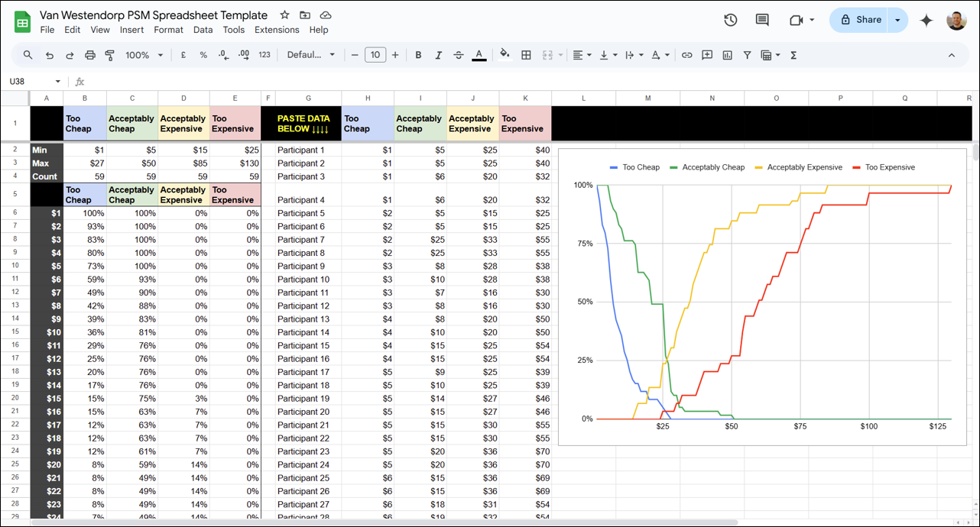
Task: Select the Paint format tool
Action: click(109, 55)
